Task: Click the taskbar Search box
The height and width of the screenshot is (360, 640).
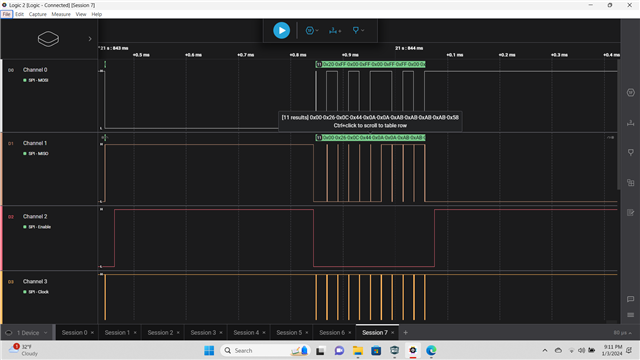Action: (x=266, y=351)
